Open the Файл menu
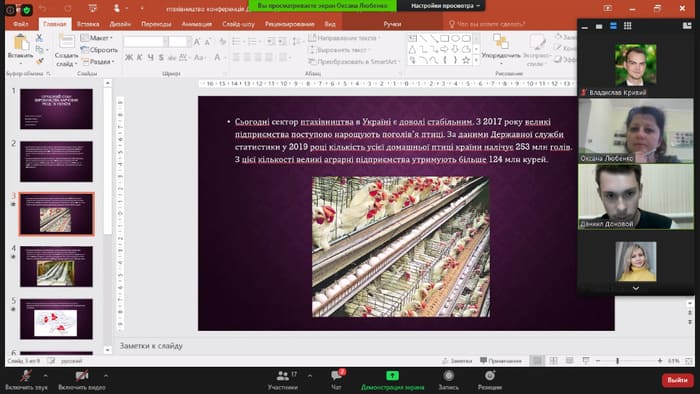This screenshot has width=700, height=394. tap(21, 24)
